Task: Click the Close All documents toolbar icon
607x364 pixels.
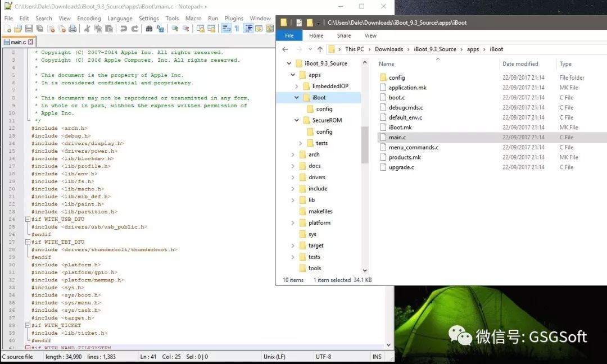Action: (62, 29)
